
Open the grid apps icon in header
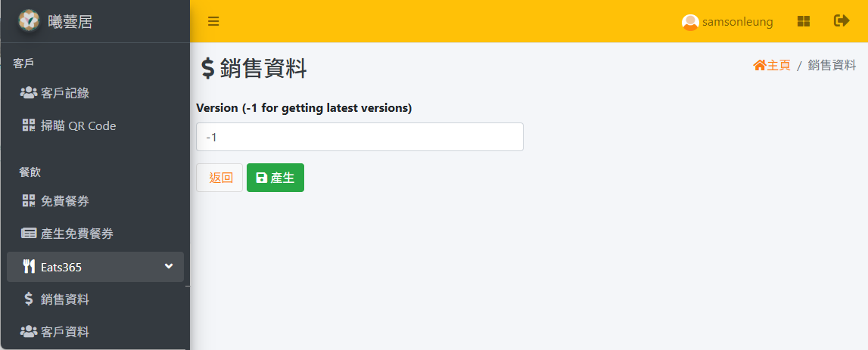click(803, 22)
